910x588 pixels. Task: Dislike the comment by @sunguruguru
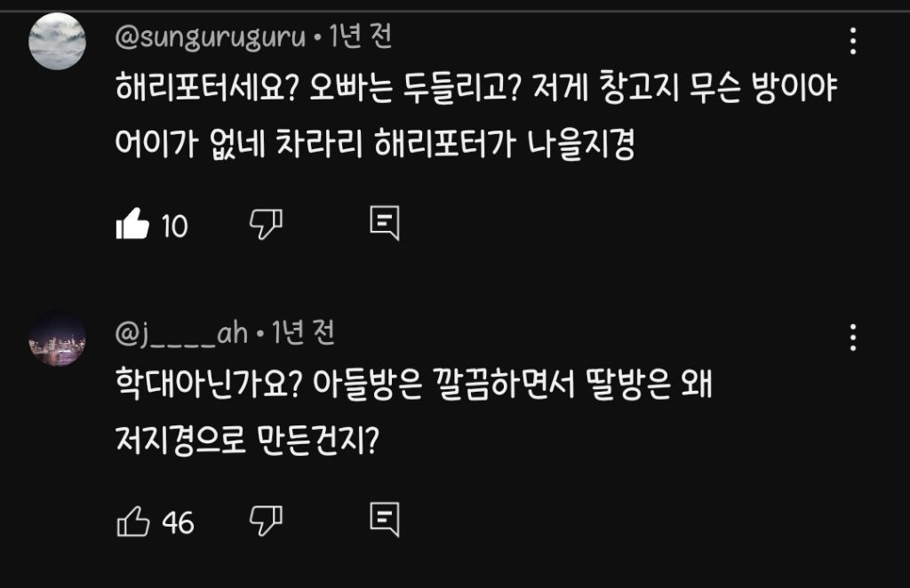pos(266,225)
